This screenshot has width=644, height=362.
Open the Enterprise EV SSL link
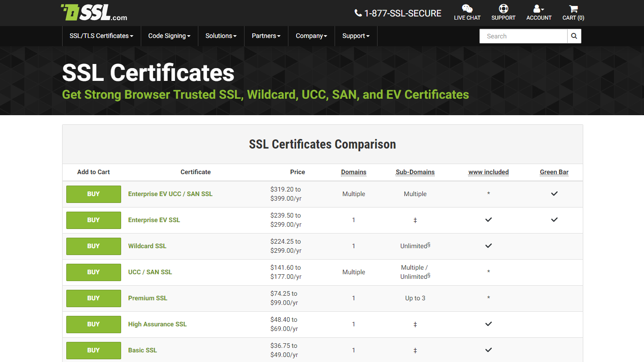[x=154, y=220]
